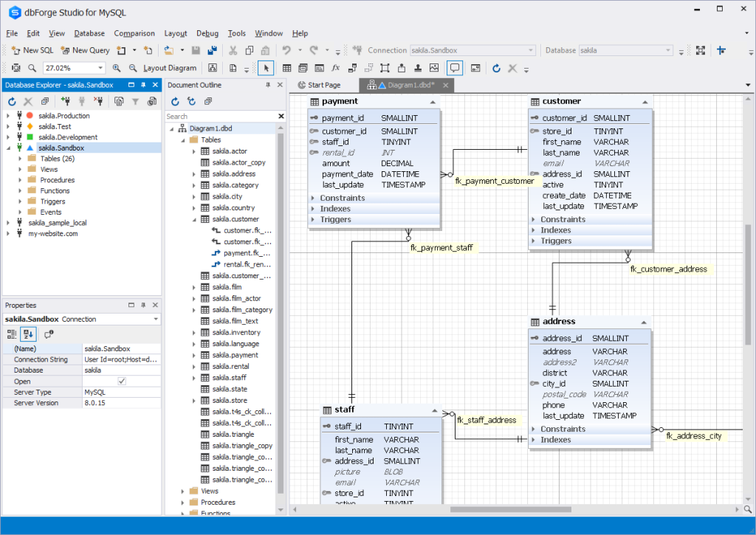Pin the Document Outline panel
The width and height of the screenshot is (756, 535).
point(268,85)
